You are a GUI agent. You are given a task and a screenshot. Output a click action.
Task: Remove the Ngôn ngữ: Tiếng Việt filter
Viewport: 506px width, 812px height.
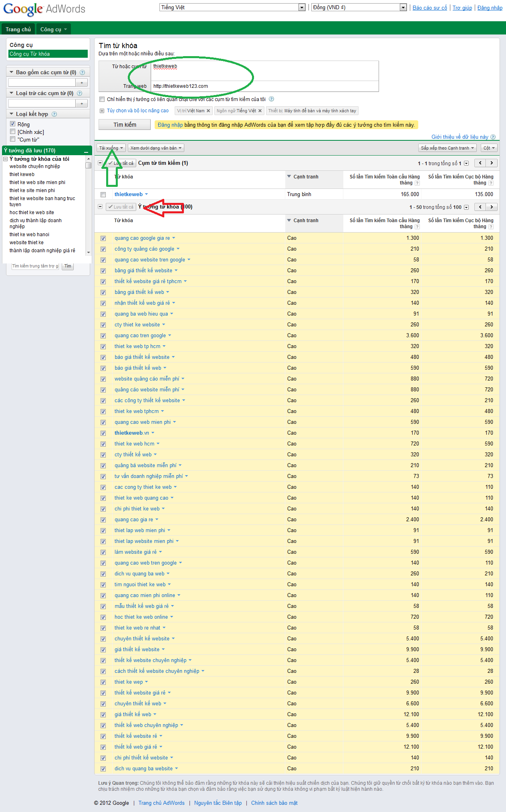[260, 111]
